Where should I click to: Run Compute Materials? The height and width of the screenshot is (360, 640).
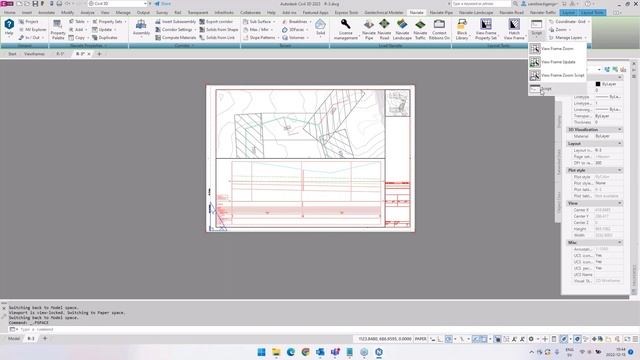pos(176,38)
